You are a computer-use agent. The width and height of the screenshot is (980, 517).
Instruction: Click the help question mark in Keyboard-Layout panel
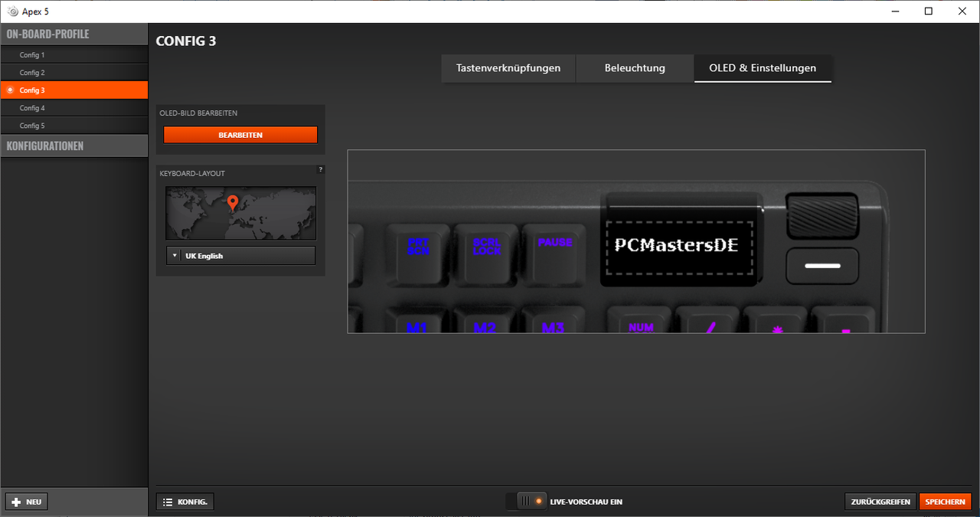321,169
